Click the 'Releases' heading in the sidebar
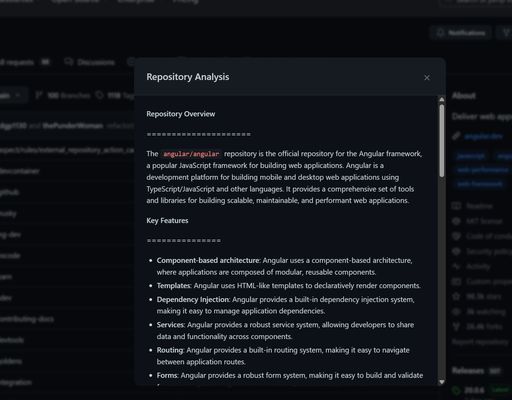The width and height of the screenshot is (512, 400). (x=468, y=370)
